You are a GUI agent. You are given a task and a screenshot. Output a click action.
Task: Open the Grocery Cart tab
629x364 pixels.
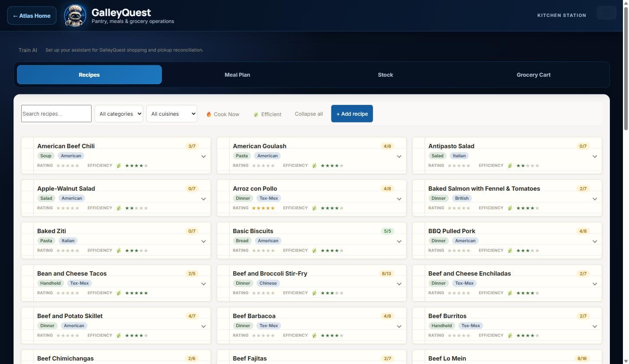click(x=534, y=75)
